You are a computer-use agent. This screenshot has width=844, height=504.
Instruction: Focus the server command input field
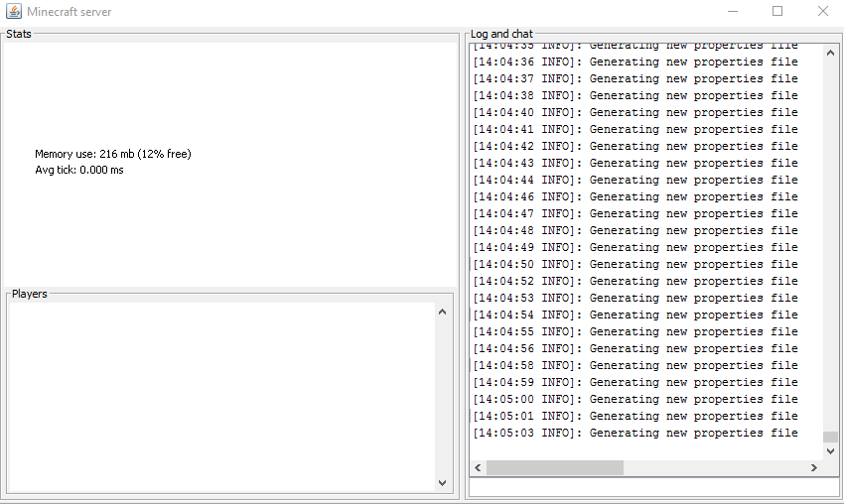click(x=654, y=488)
